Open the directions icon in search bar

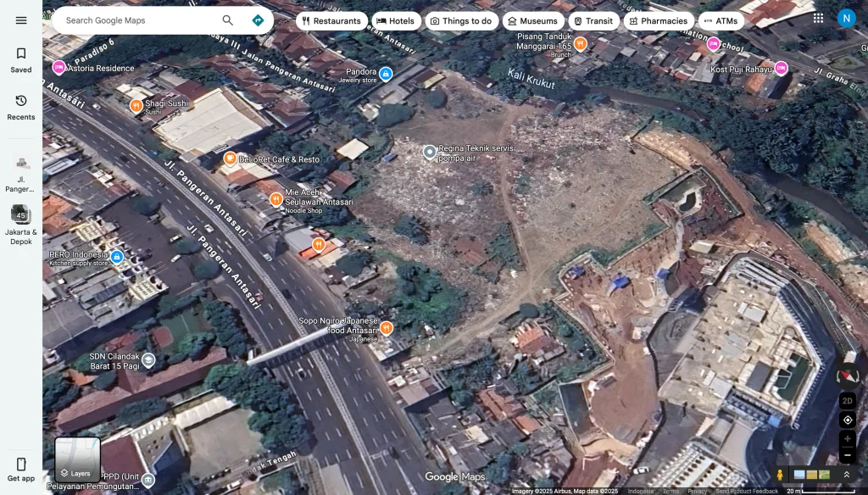click(257, 19)
